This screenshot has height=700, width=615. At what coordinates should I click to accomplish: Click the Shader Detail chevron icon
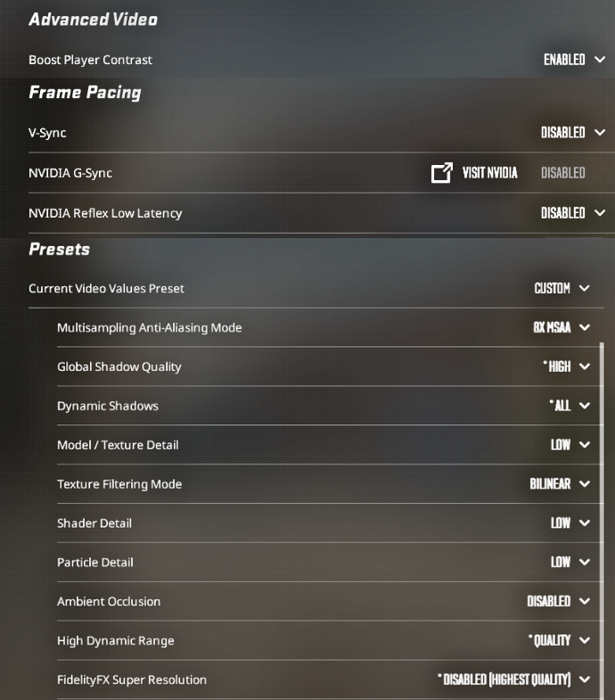tap(585, 523)
